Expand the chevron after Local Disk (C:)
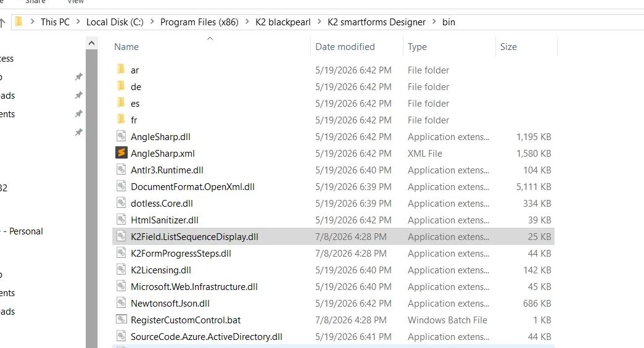The image size is (644, 348). 152,22
